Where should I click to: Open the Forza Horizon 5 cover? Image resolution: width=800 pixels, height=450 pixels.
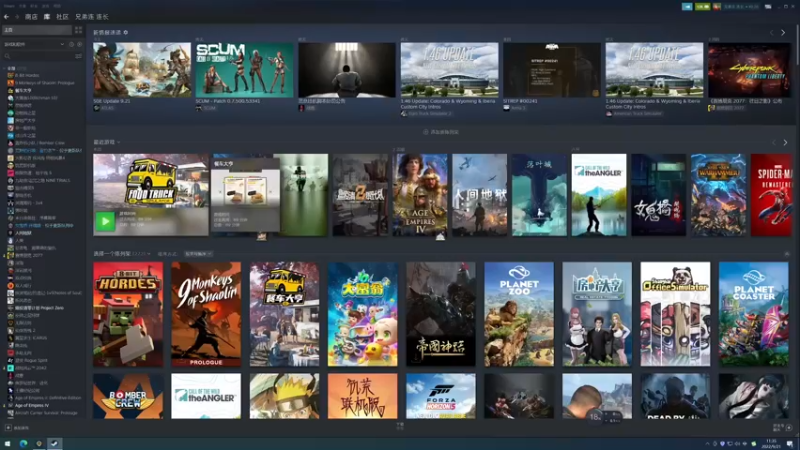441,396
